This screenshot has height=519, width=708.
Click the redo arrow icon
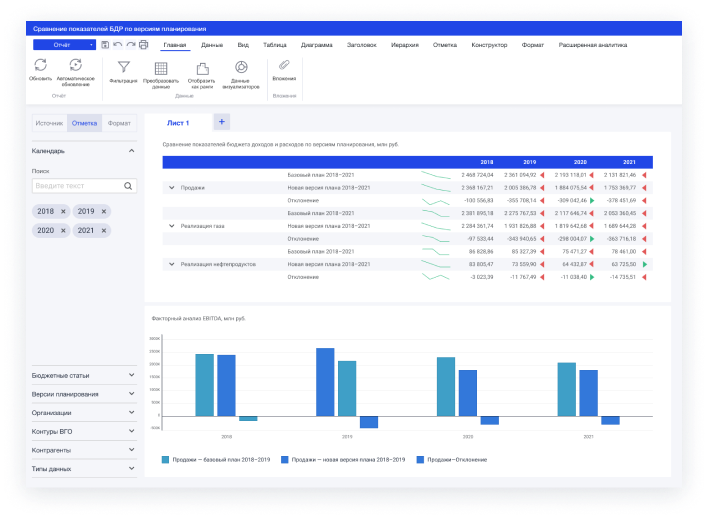131,45
